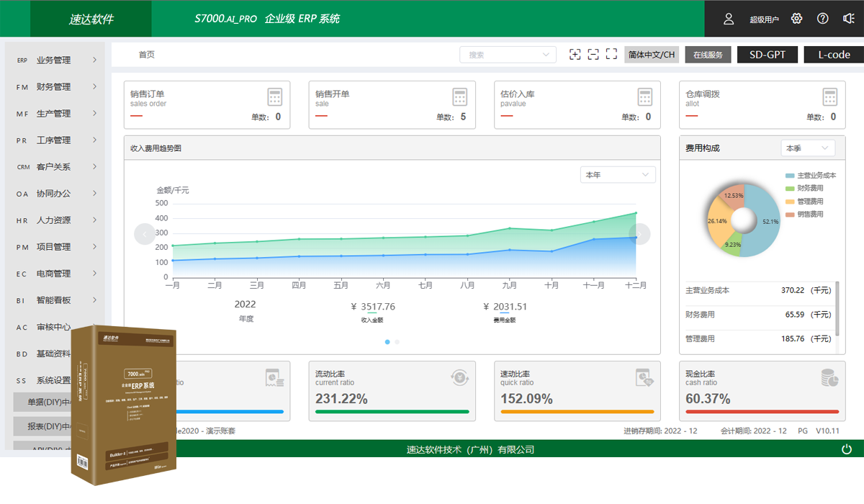Expand 财务管理 menu chevron
The height and width of the screenshot is (504, 864).
(x=94, y=87)
